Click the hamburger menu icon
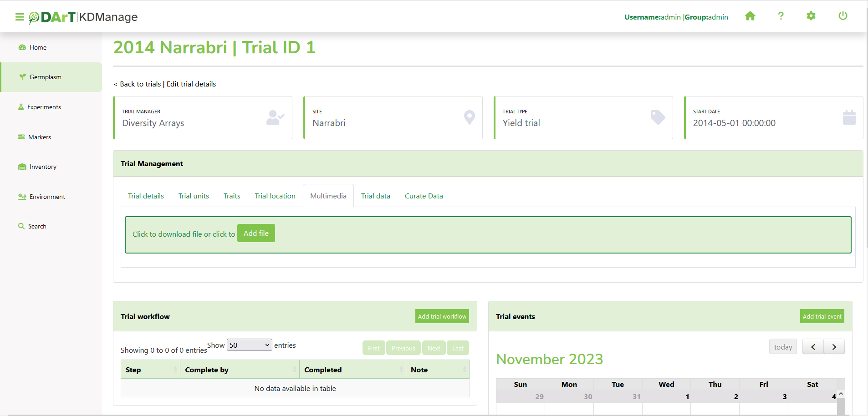This screenshot has height=416, width=868. click(19, 17)
